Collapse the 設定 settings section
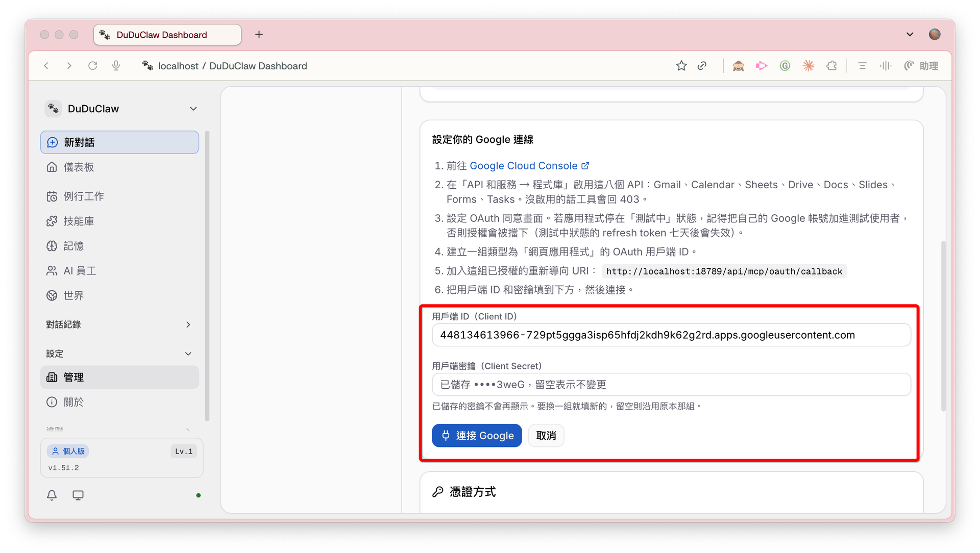This screenshot has width=980, height=553. click(119, 354)
